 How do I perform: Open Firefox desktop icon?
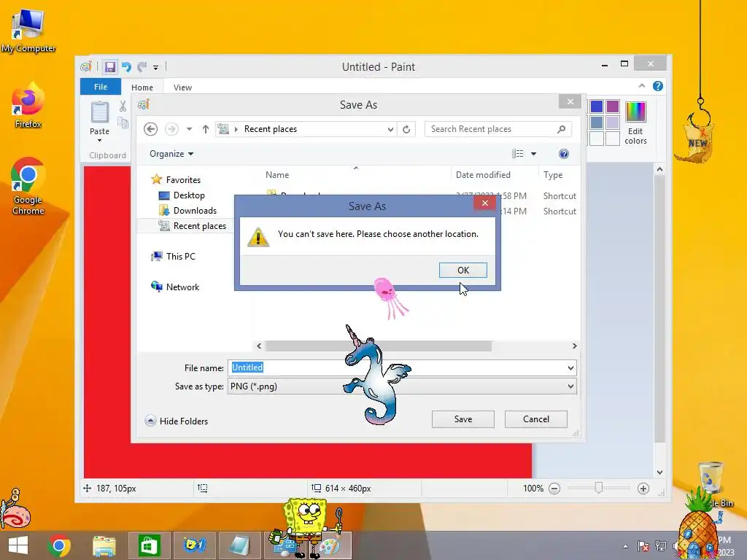pyautogui.click(x=28, y=106)
